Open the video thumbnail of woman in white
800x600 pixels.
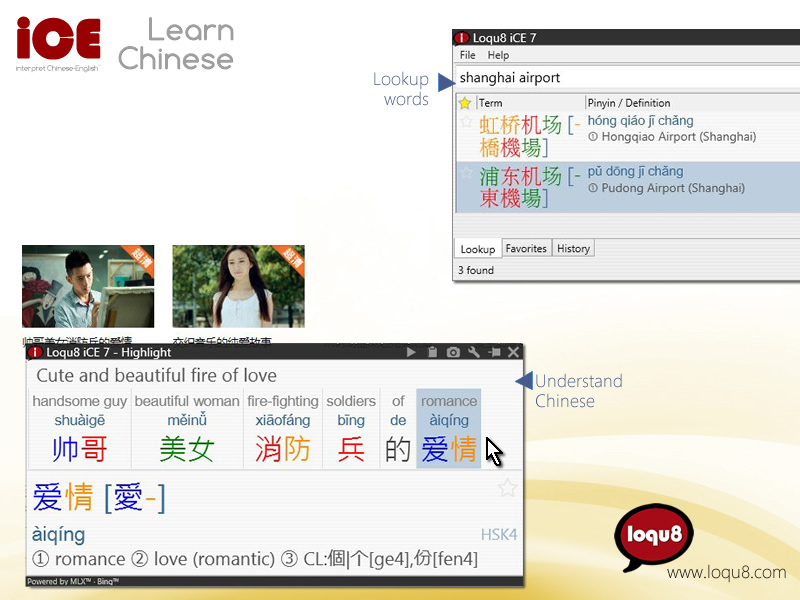(238, 286)
